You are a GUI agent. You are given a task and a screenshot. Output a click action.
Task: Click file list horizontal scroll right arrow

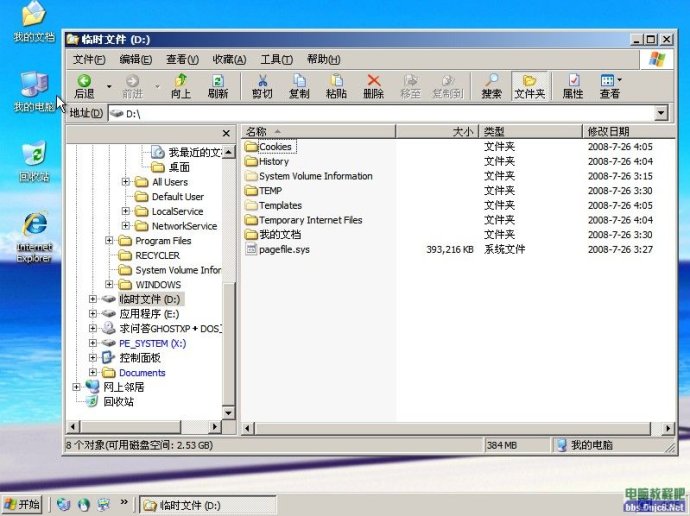point(668,428)
